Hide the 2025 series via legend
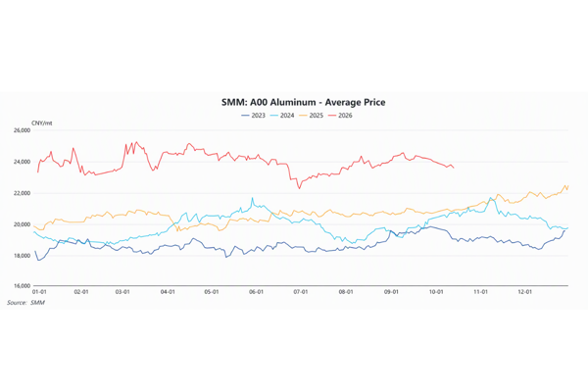This screenshot has width=588, height=392. pos(311,116)
